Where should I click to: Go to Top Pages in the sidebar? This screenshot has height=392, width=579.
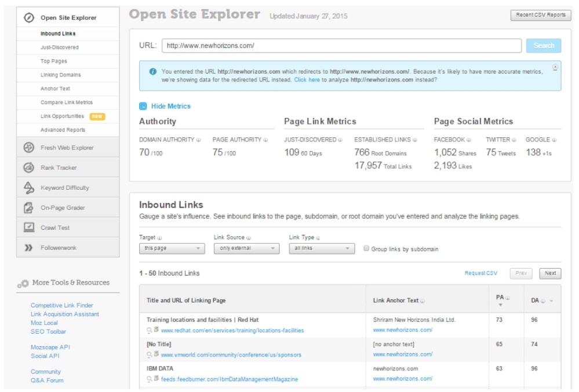54,61
